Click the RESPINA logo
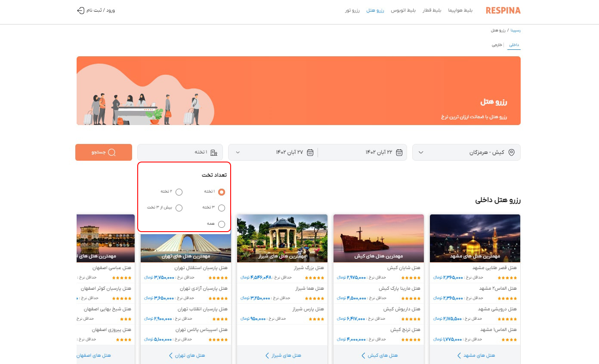The height and width of the screenshot is (364, 599). [503, 10]
